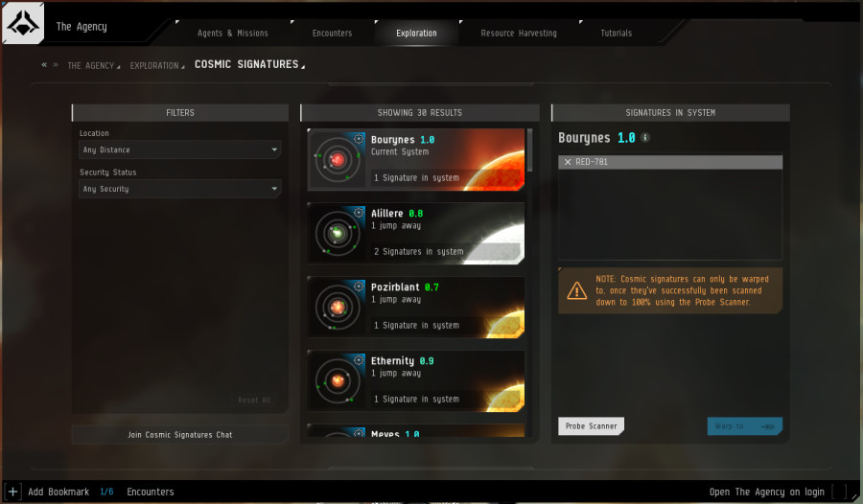Screen dimensions: 863x504
Task: Click '1 Signature in system' under Pozirblant
Action: tap(416, 325)
